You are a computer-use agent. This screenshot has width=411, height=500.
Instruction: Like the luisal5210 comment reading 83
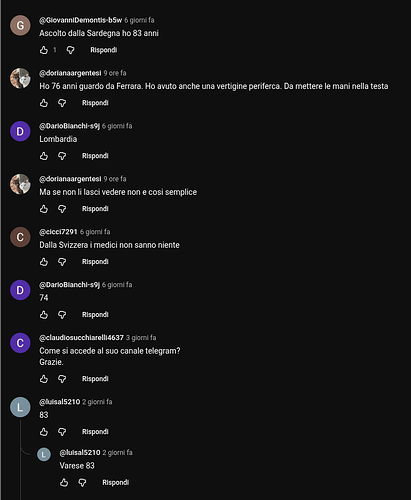tap(44, 432)
